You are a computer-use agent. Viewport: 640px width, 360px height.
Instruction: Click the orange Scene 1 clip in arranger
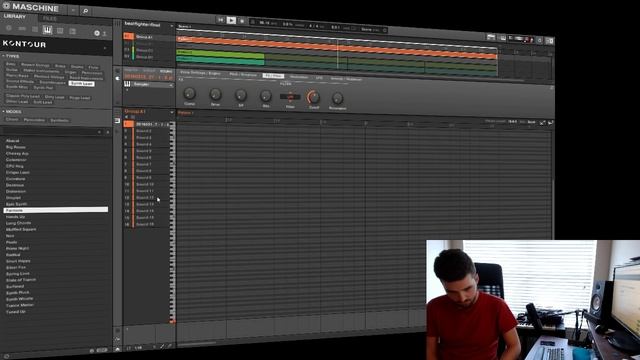pyautogui.click(x=337, y=47)
